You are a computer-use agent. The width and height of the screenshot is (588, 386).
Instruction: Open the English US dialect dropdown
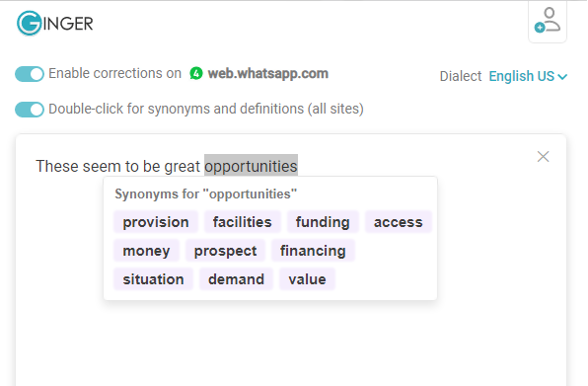pyautogui.click(x=528, y=76)
